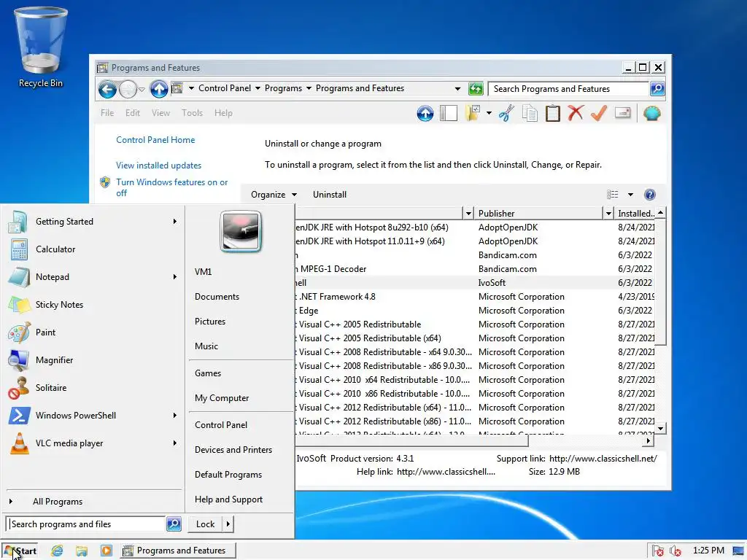Open View installed updates link
Viewport: 747px width, 560px height.
158,166
